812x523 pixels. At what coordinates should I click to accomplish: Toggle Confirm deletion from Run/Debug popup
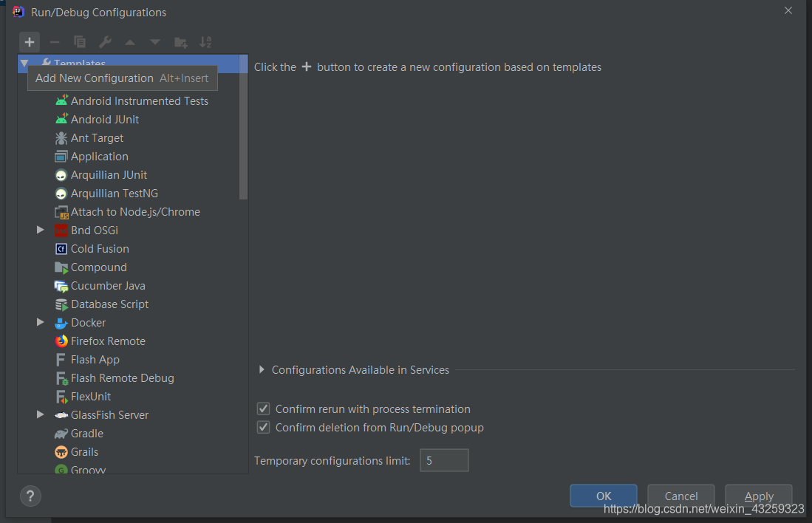(x=263, y=428)
